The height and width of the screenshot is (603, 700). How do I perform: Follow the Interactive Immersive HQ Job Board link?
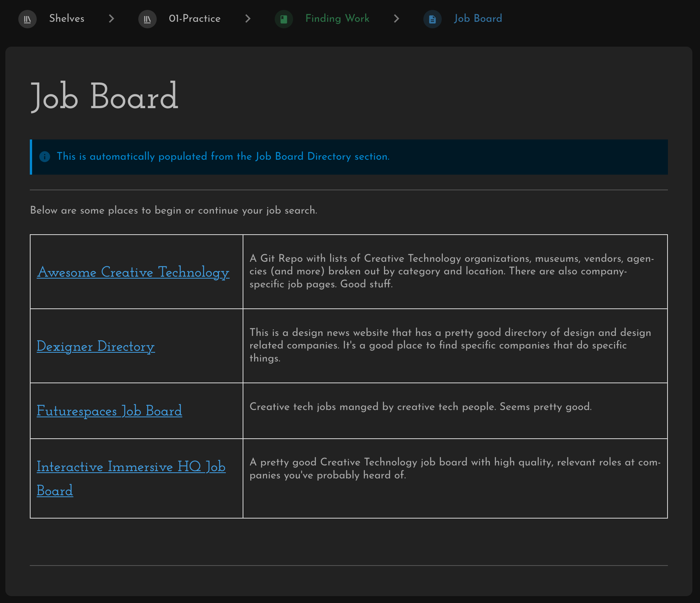click(x=131, y=478)
